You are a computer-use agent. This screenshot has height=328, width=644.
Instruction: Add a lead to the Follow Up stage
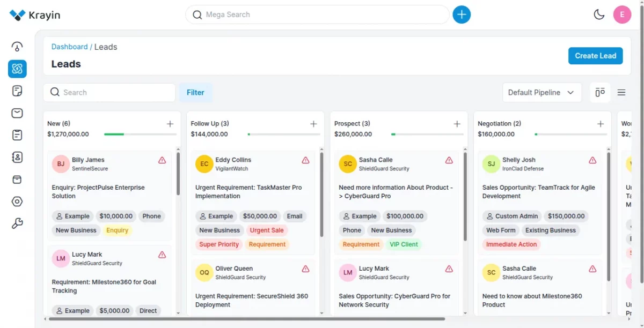tap(313, 124)
